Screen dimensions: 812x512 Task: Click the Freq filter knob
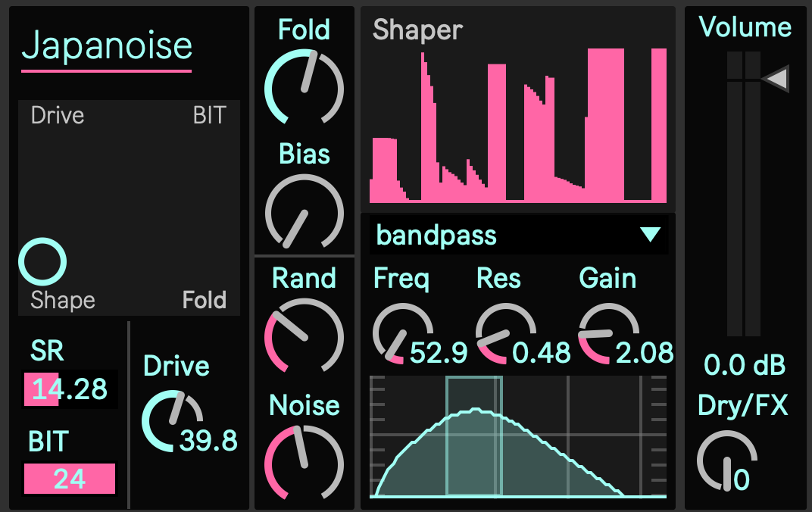click(x=400, y=334)
